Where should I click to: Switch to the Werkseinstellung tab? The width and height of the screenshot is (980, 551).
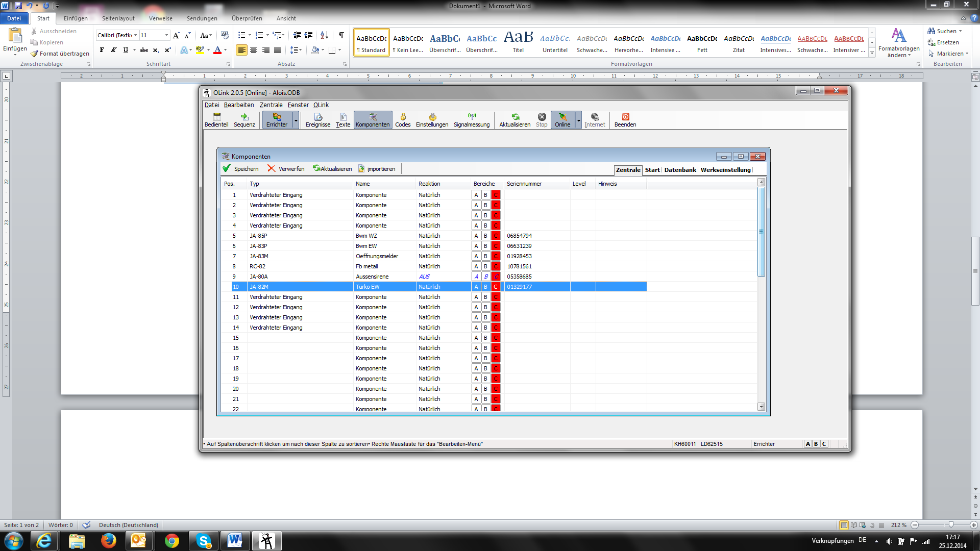[725, 170]
